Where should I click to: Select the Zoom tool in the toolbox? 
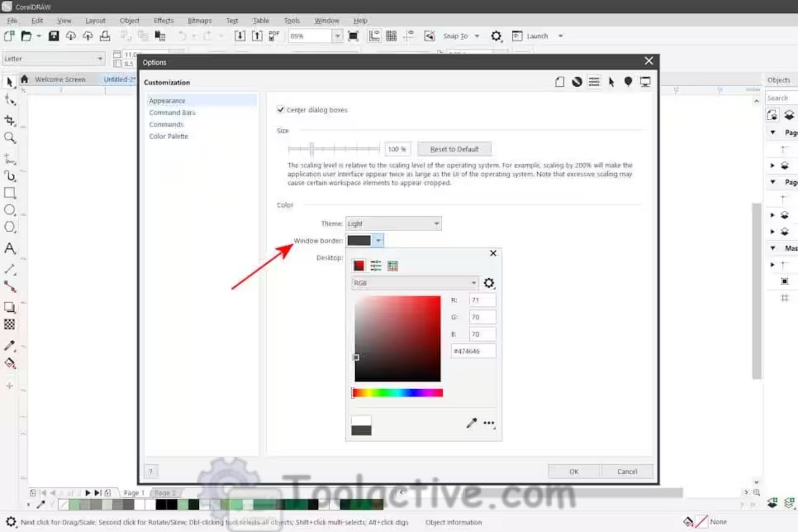pyautogui.click(x=9, y=138)
